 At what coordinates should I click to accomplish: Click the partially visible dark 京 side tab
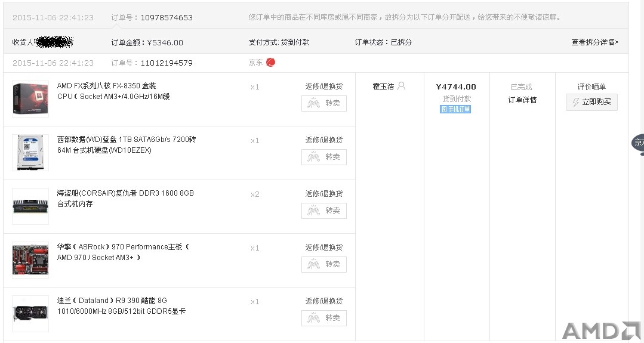pos(638,143)
